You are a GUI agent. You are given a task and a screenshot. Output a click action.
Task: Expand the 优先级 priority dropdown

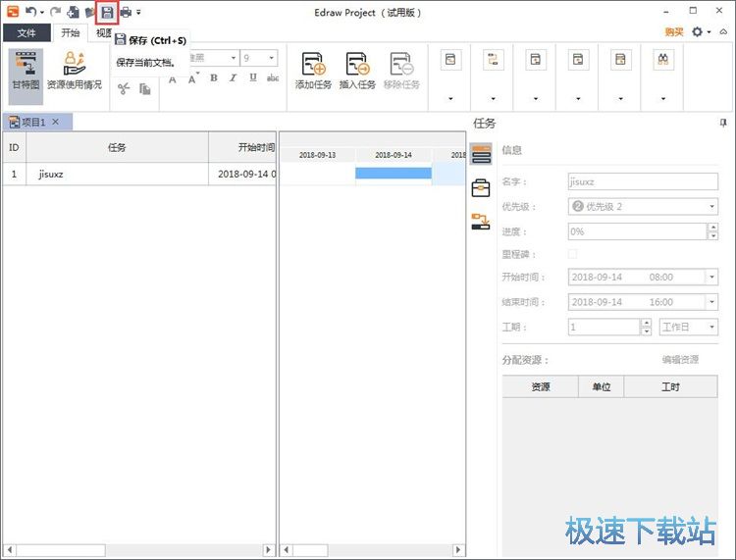coord(711,207)
